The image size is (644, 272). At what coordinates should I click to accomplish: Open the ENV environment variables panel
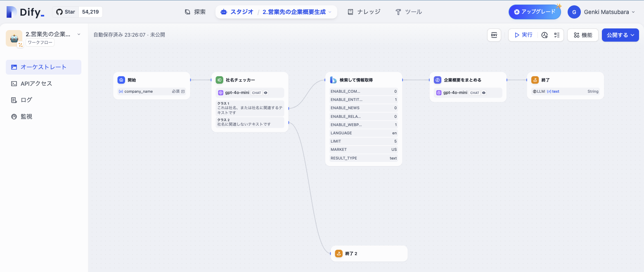click(x=494, y=35)
